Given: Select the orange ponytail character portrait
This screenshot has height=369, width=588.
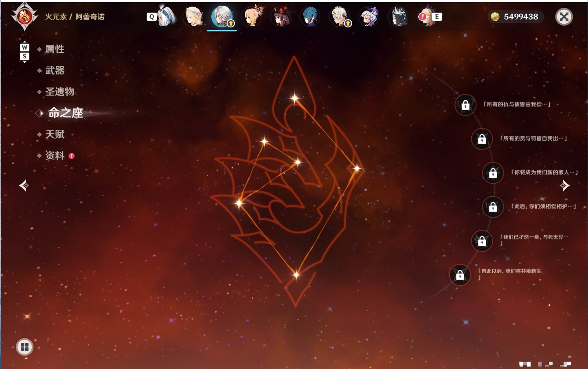Looking at the screenshot, I should click(252, 17).
